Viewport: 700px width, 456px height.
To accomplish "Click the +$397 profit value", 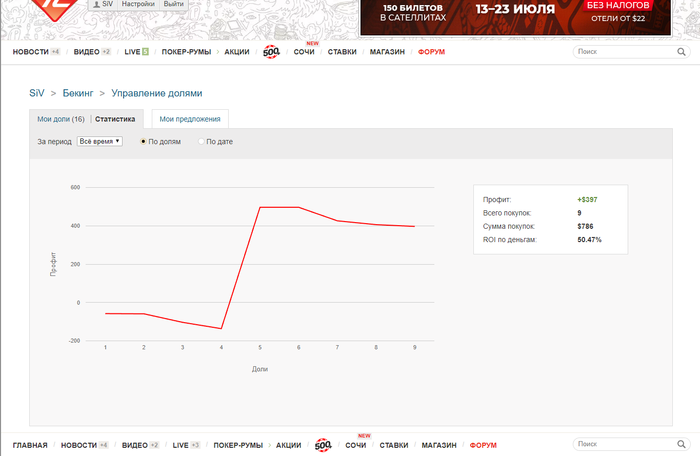I will pyautogui.click(x=587, y=200).
